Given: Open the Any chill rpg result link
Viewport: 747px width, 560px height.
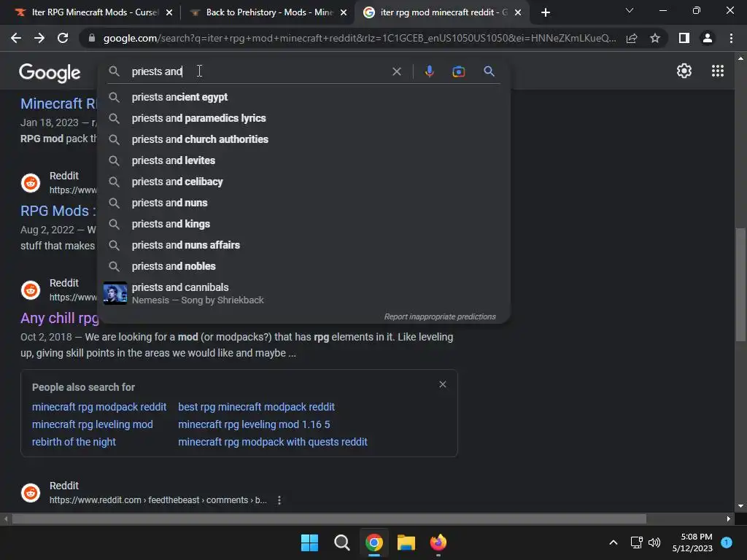Looking at the screenshot, I should pyautogui.click(x=59, y=318).
